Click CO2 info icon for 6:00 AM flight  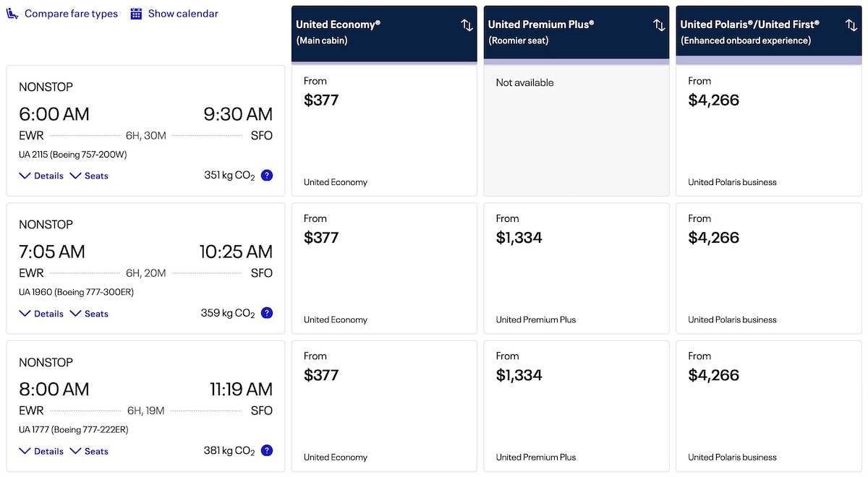(267, 175)
